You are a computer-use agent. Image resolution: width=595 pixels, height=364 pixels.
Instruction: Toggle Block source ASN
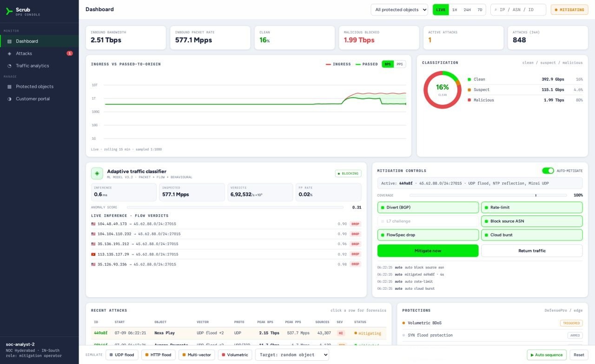[x=532, y=221]
